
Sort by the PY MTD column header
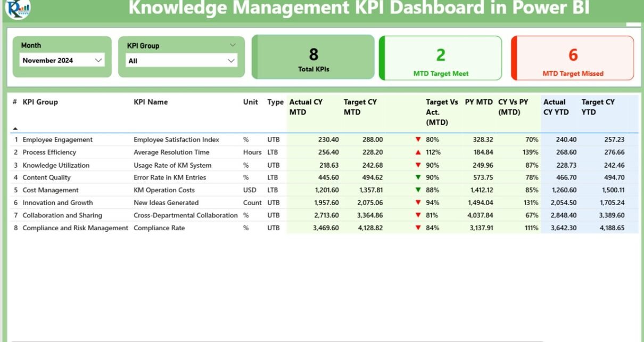click(479, 102)
